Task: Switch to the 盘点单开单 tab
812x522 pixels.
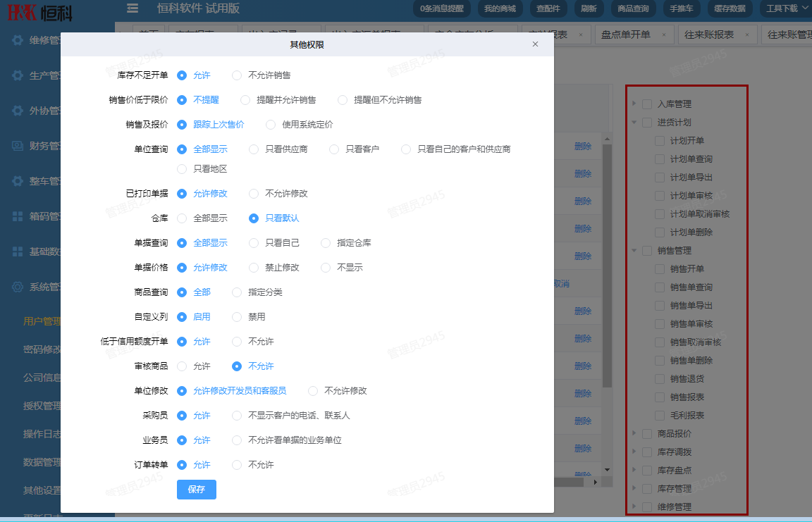Action: point(627,33)
